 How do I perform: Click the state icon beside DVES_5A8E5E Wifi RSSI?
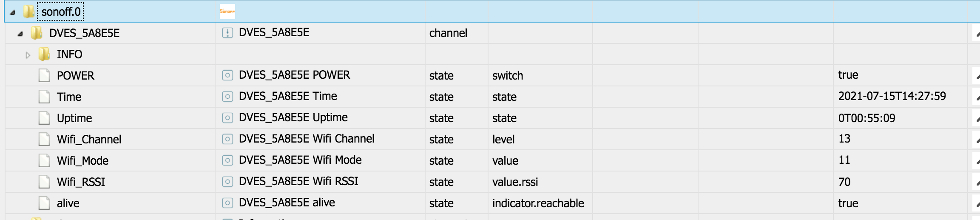(x=227, y=182)
